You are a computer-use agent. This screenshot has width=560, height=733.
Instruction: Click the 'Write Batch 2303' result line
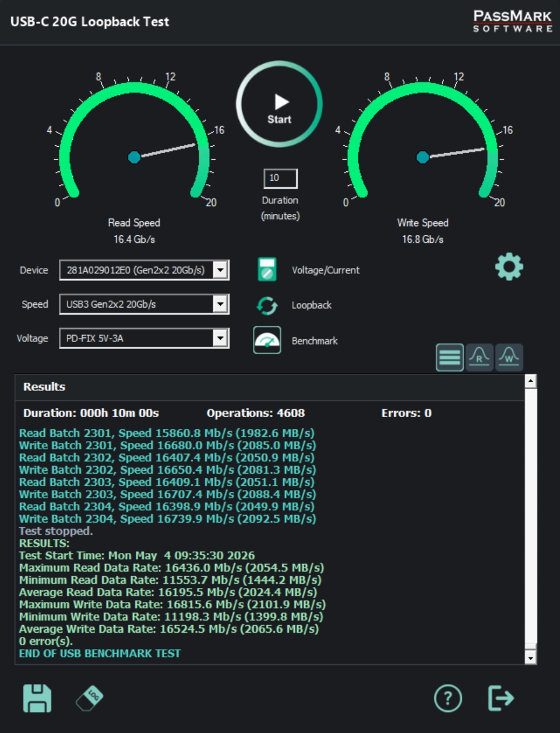(168, 494)
